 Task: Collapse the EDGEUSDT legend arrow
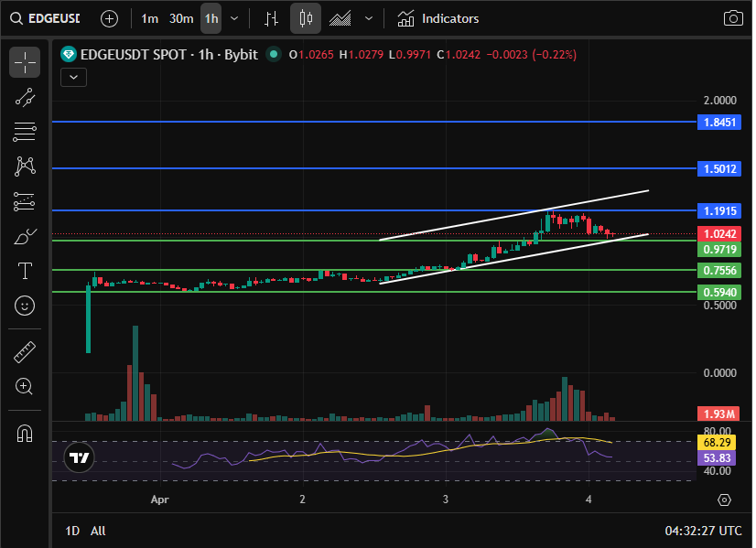click(x=72, y=77)
